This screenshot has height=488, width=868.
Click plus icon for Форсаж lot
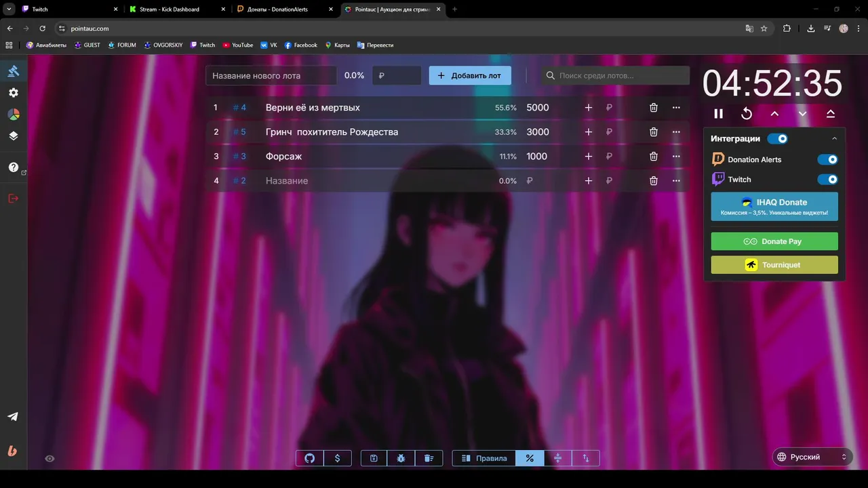[589, 157]
